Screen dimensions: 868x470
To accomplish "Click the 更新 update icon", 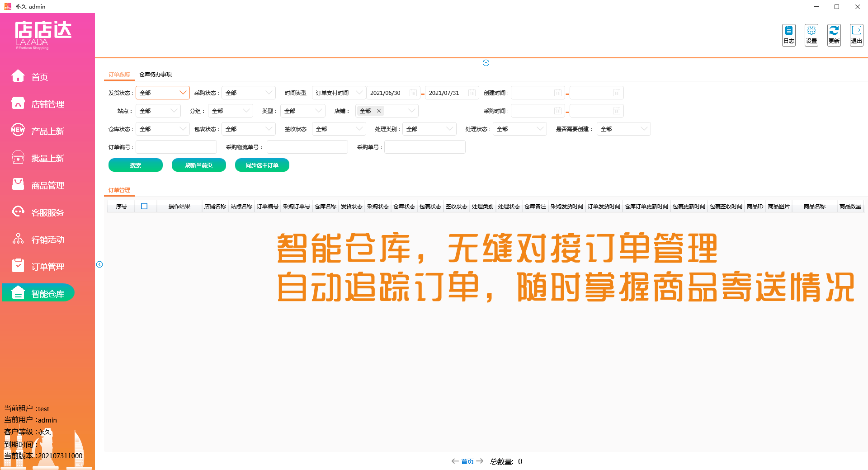I will point(834,35).
